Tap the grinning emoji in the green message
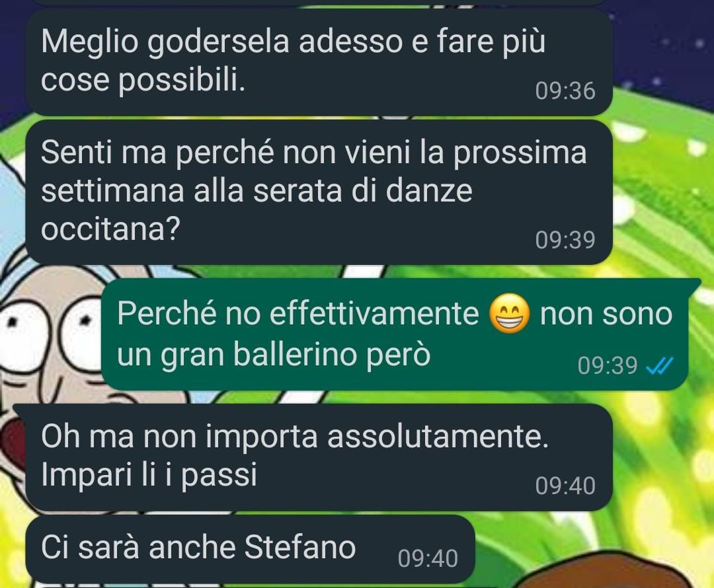 509,314
